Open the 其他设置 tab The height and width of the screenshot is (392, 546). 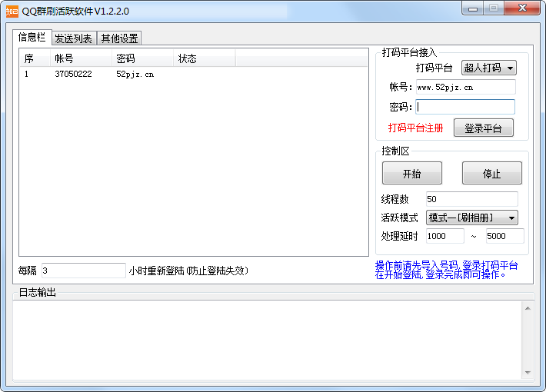119,38
